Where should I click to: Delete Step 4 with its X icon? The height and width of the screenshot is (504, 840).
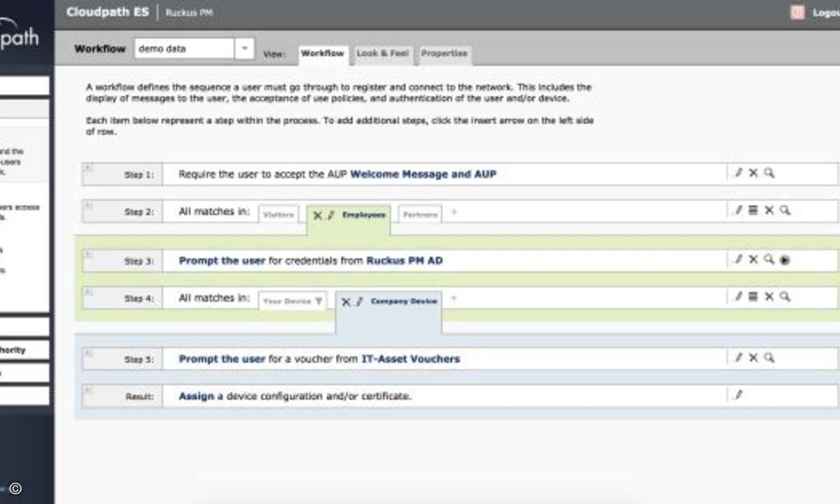[769, 296]
